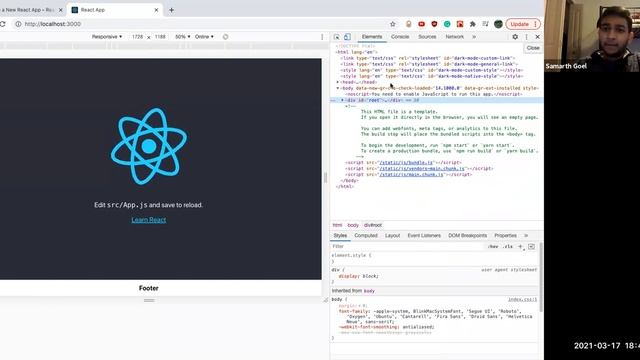Edit the viewport height 1188 field
Screen dimensions: 640x360
coord(160,37)
